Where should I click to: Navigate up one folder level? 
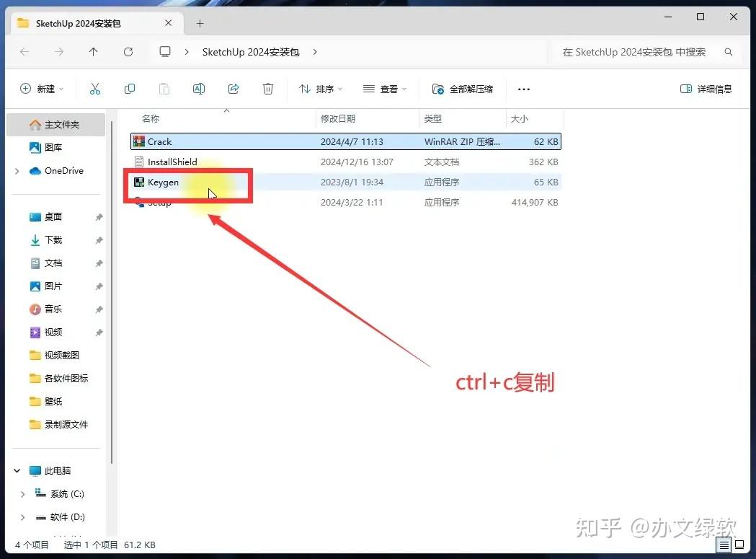pos(94,52)
